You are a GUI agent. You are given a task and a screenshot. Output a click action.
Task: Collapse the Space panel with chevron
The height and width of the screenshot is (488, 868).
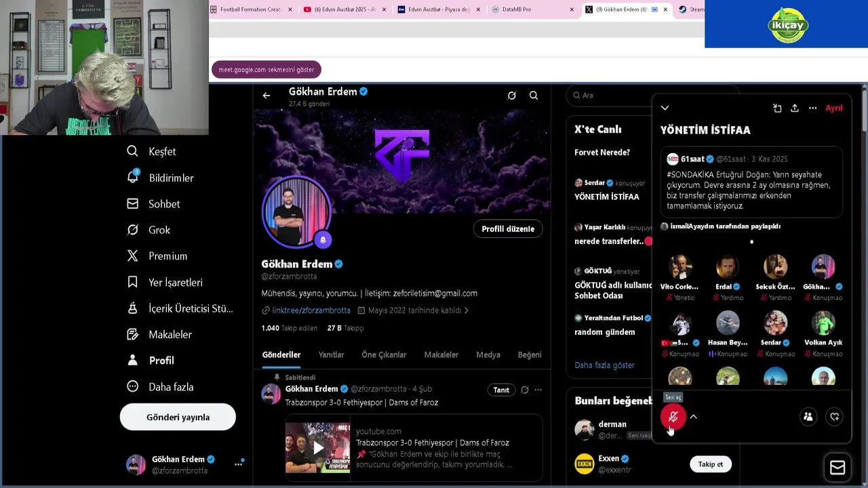[665, 108]
